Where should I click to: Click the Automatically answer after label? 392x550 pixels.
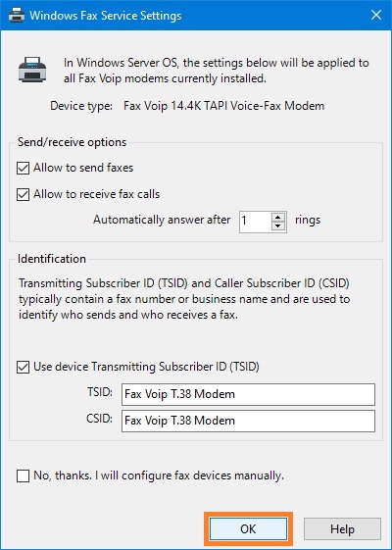162,220
